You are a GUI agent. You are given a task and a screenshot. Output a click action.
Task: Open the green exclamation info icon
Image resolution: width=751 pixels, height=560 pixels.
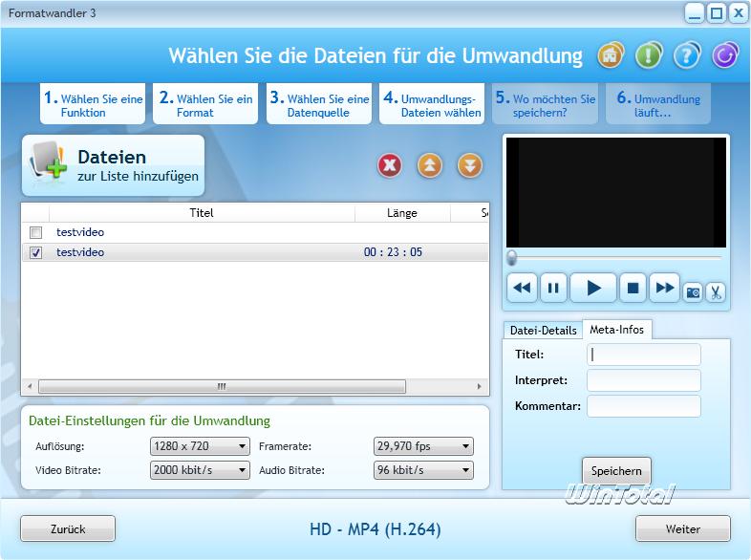coord(649,55)
